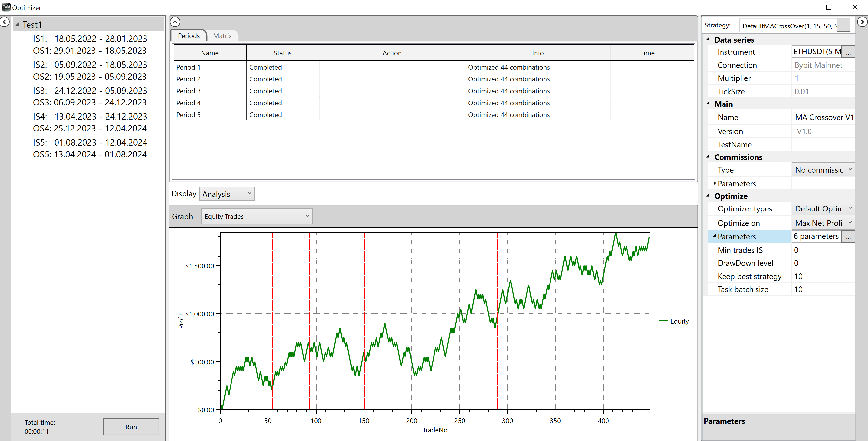Edit the Keep best strategy value
868x441 pixels.
click(824, 276)
